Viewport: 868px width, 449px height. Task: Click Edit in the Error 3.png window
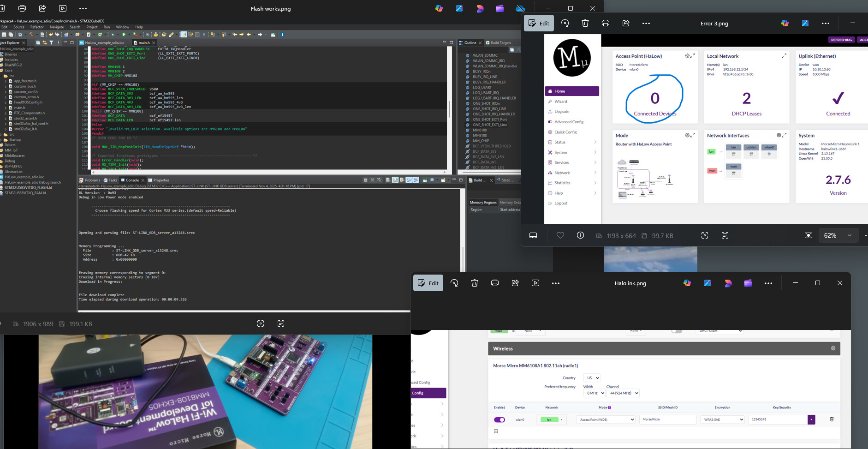[539, 23]
